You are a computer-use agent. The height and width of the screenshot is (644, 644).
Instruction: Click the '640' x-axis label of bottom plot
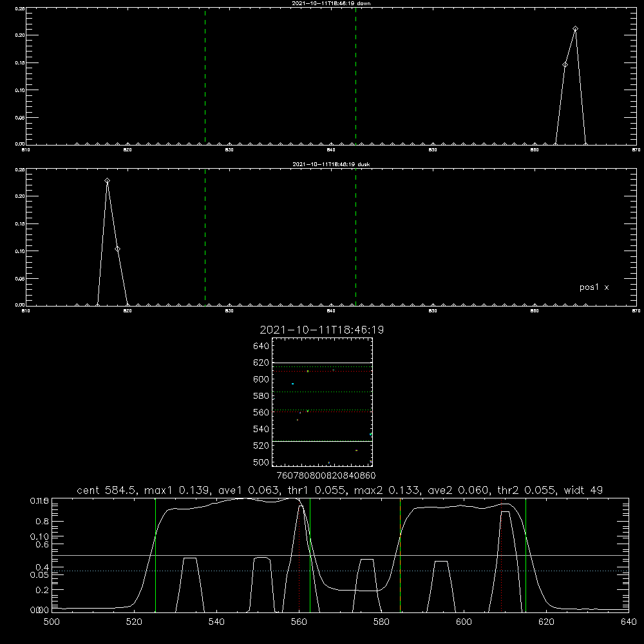pos(629,622)
